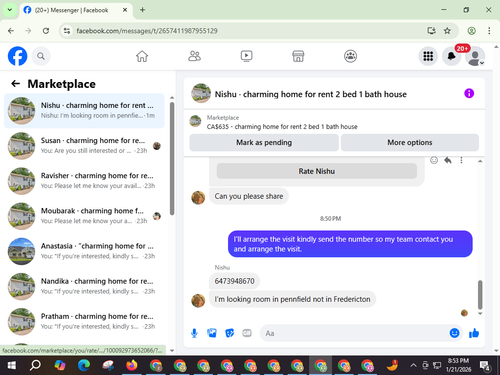Open Nishu conversation in chat list
500x375 pixels.
click(84, 110)
